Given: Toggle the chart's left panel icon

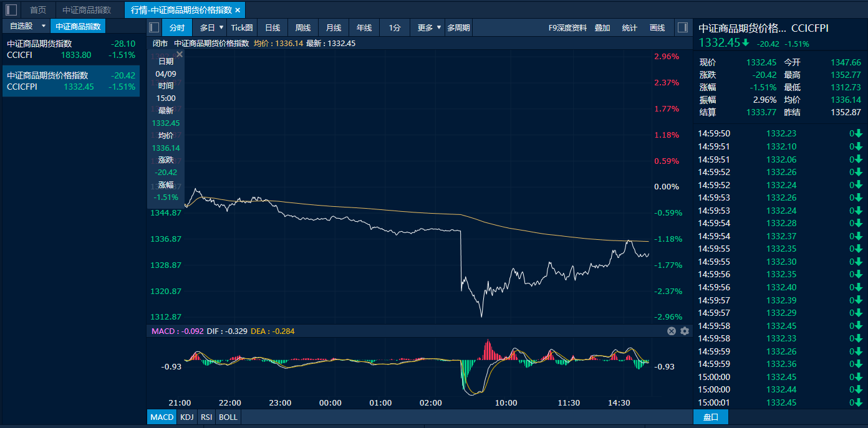Looking at the screenshot, I should (155, 27).
